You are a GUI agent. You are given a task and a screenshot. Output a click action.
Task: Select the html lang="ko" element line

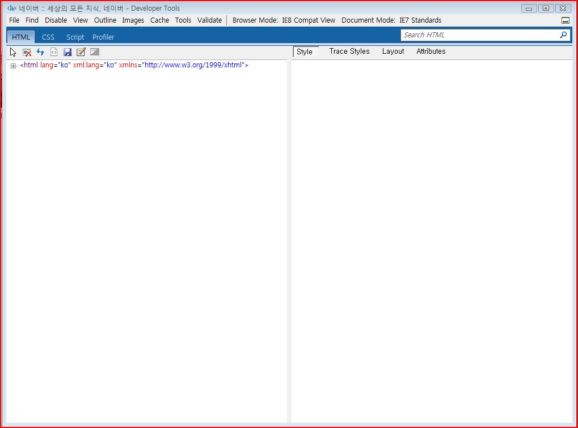click(x=134, y=65)
